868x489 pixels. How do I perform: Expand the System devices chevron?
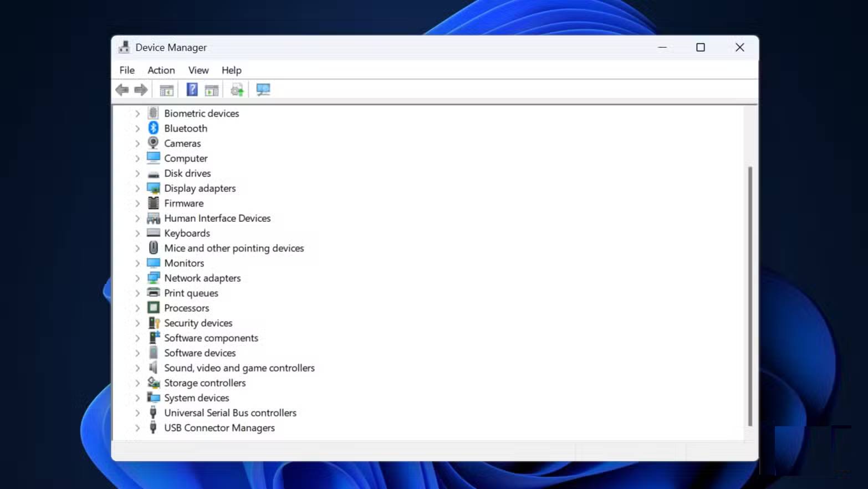pos(137,398)
